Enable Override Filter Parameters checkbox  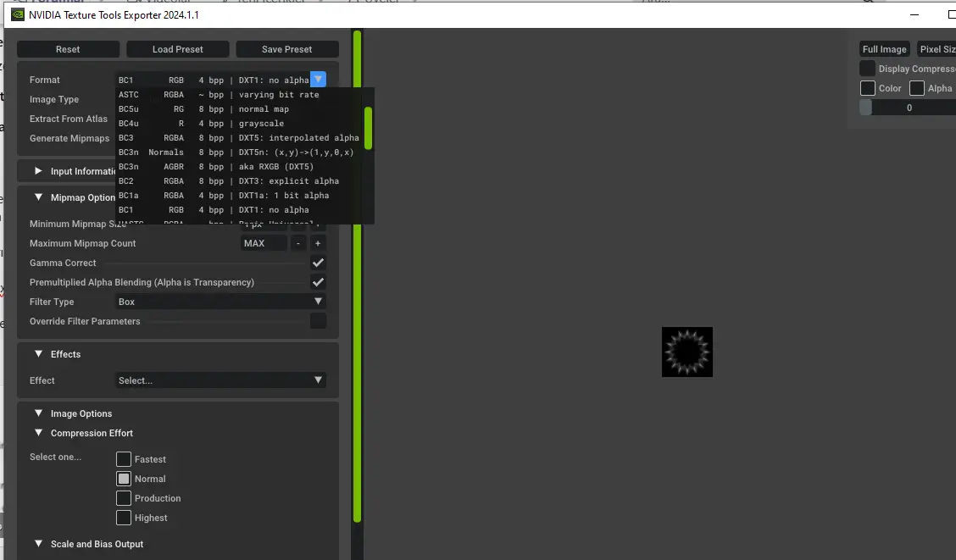point(318,321)
